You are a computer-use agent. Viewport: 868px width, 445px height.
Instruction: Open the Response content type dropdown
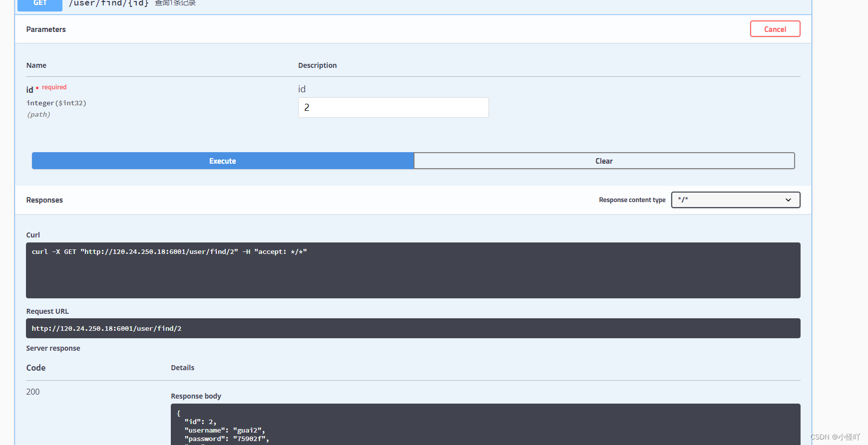coord(736,200)
